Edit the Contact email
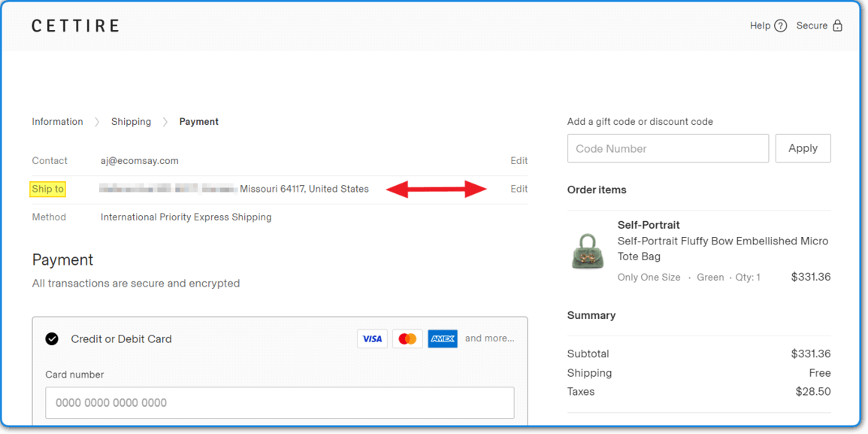This screenshot has width=868, height=434. (x=519, y=161)
